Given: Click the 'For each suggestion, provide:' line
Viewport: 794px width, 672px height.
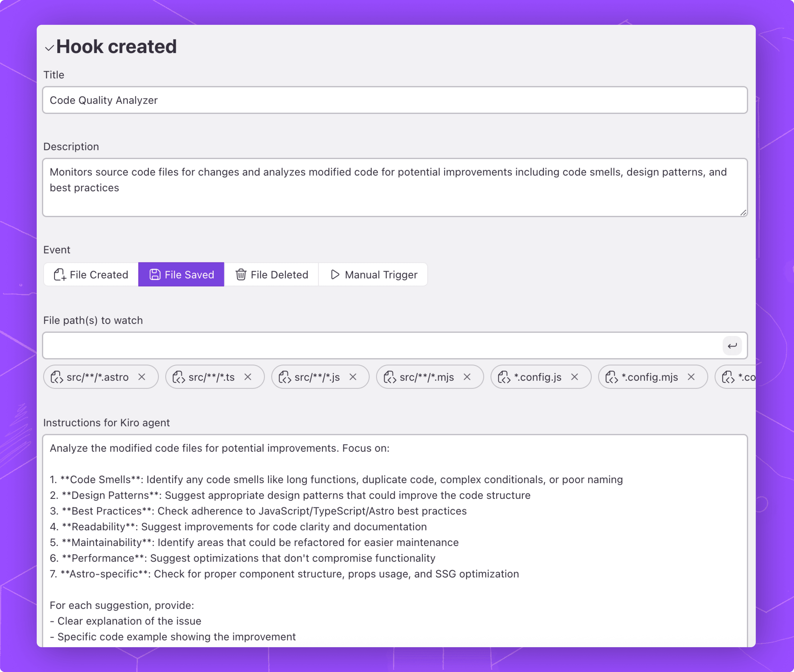Looking at the screenshot, I should point(122,605).
